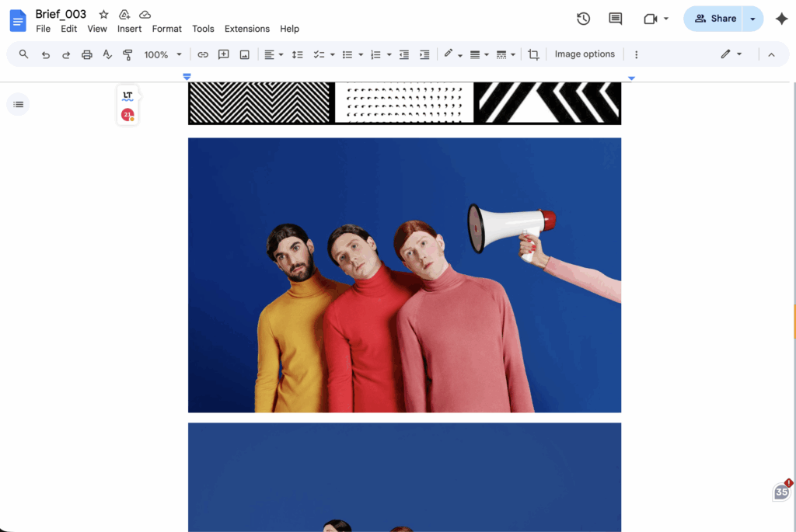Open Gemini sparkle assistant
Image resolution: width=796 pixels, height=532 pixels.
coord(781,19)
